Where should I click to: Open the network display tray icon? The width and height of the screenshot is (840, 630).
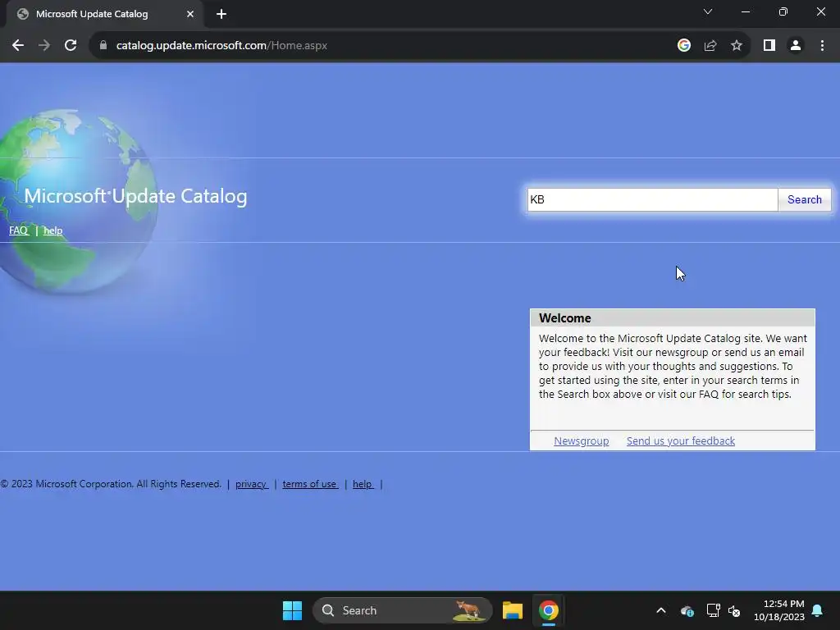click(x=713, y=610)
